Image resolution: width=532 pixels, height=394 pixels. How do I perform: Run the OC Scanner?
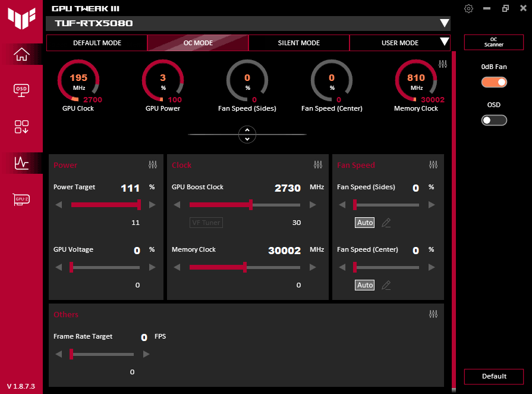(494, 42)
